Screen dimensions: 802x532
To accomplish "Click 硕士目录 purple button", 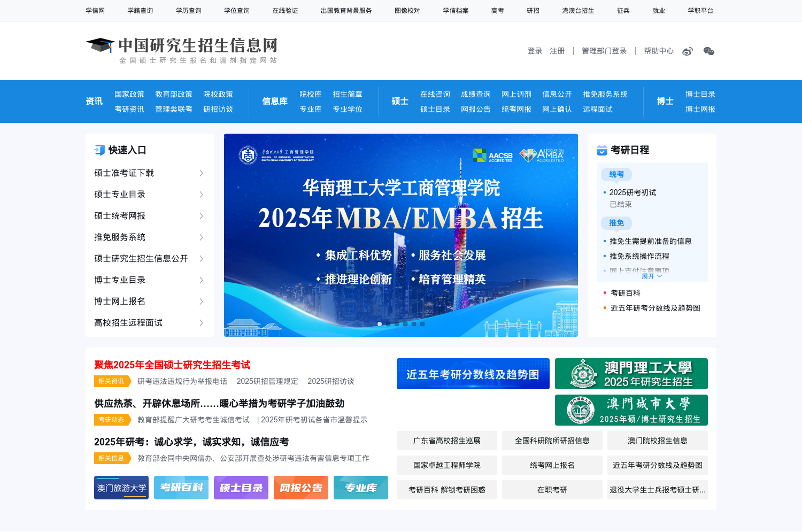I will coord(241,488).
